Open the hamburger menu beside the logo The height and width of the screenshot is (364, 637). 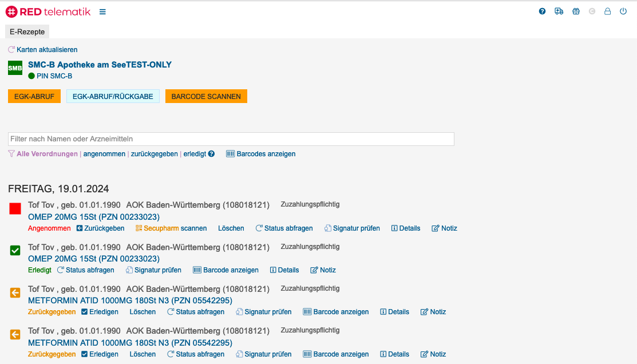tap(102, 11)
